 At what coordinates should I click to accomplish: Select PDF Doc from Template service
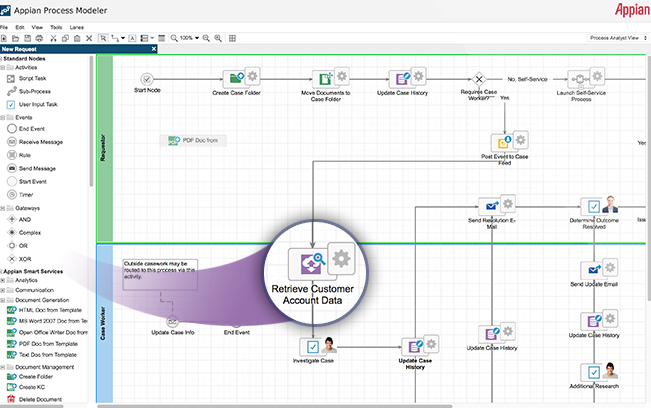pyautogui.click(x=42, y=344)
